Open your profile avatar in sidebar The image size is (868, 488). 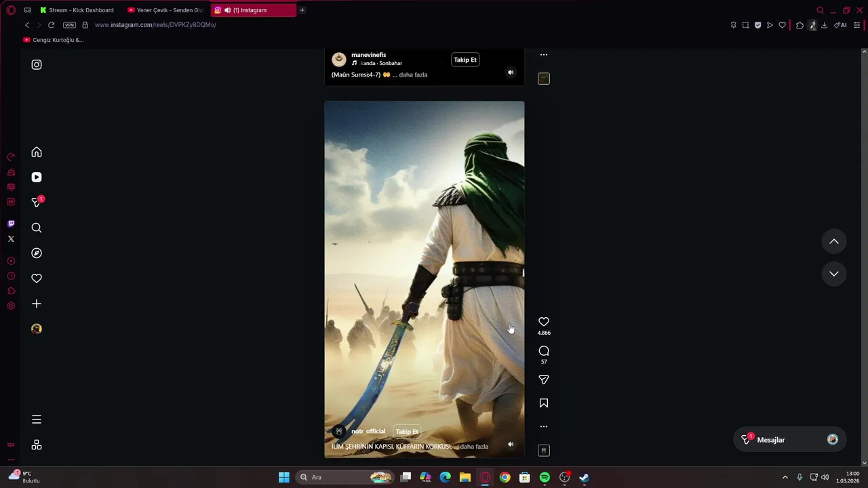(x=37, y=329)
